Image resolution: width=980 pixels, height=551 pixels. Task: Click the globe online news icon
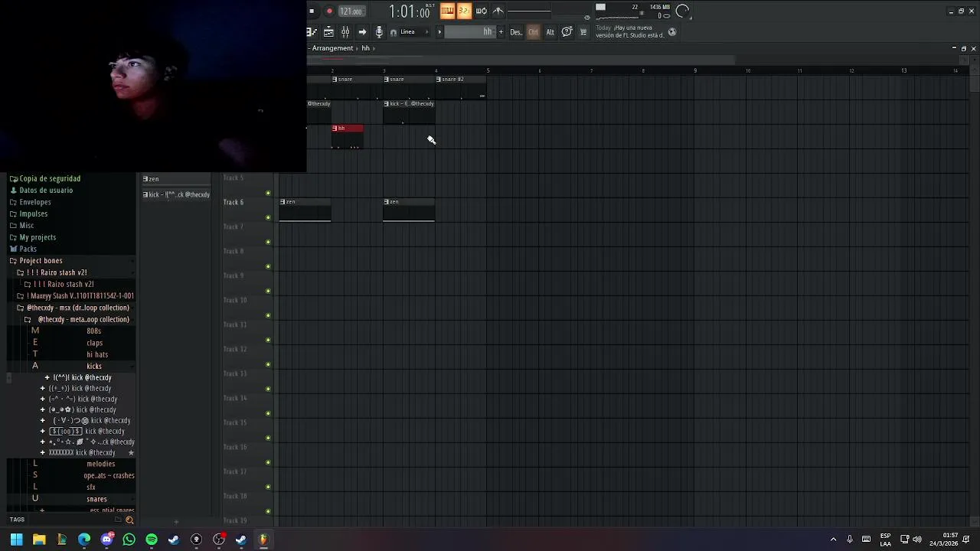pos(672,31)
